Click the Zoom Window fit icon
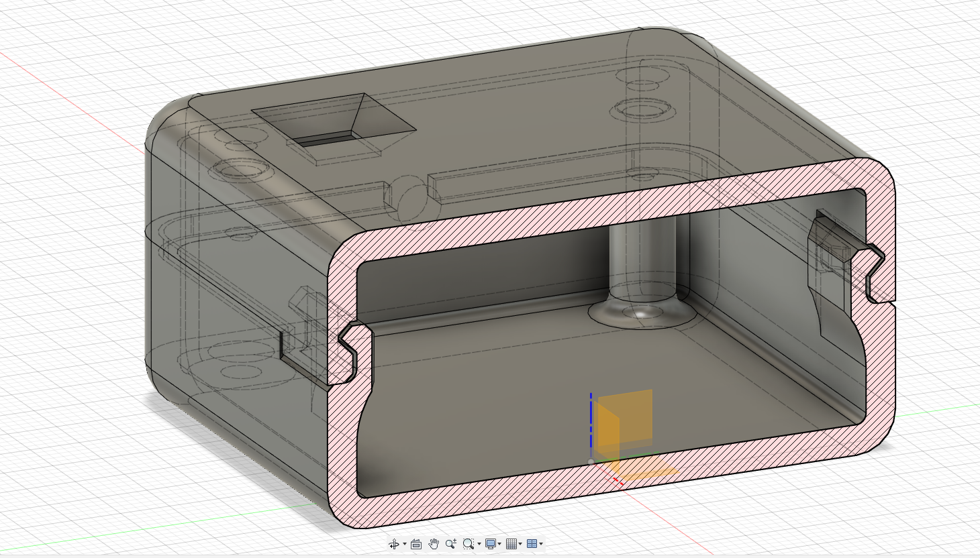Screen dimensions: 980x558 [x=469, y=544]
